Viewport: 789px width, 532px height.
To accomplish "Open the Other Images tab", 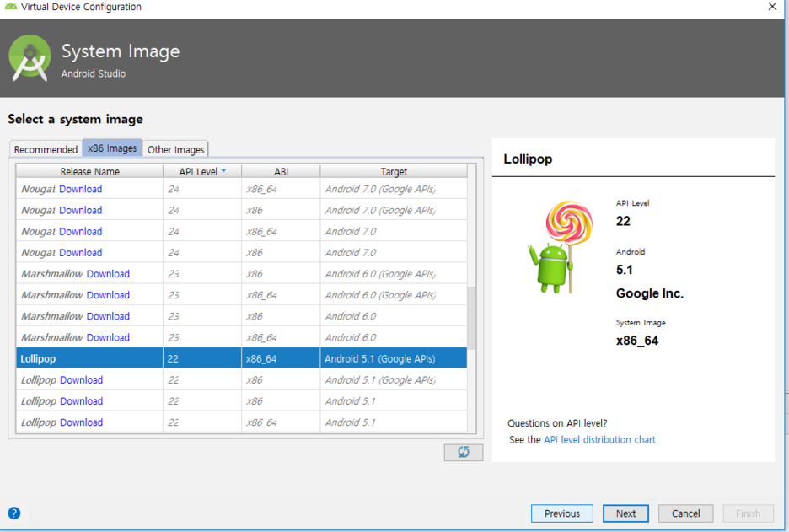I will (175, 149).
